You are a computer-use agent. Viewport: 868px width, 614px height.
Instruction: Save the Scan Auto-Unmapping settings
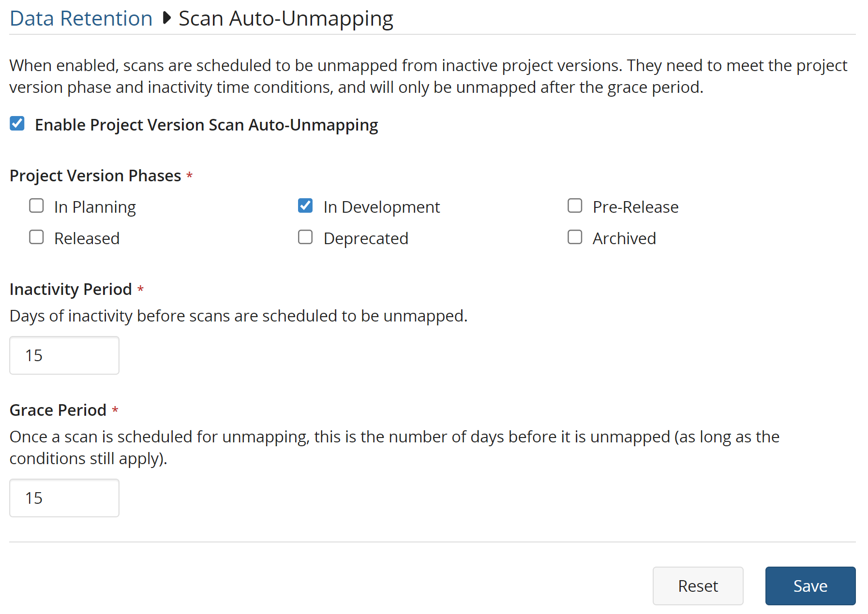pos(810,585)
